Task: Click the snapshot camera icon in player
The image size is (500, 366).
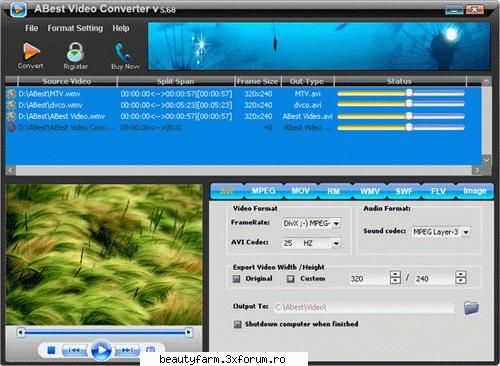Action: tap(151, 349)
